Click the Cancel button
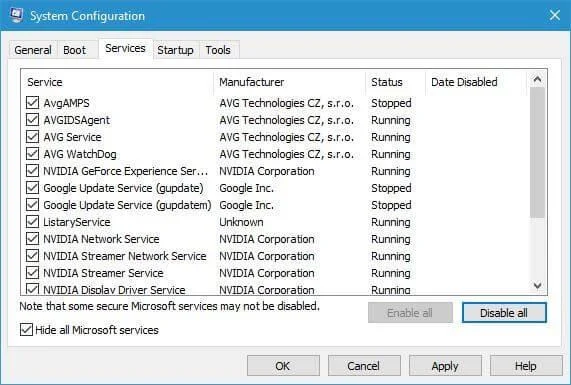This screenshot has height=385, width=571. [x=364, y=366]
